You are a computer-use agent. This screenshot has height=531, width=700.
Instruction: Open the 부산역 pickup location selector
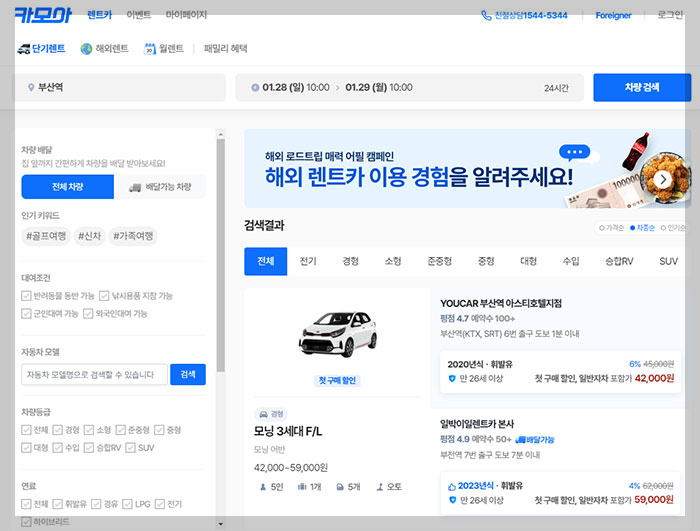[120, 88]
